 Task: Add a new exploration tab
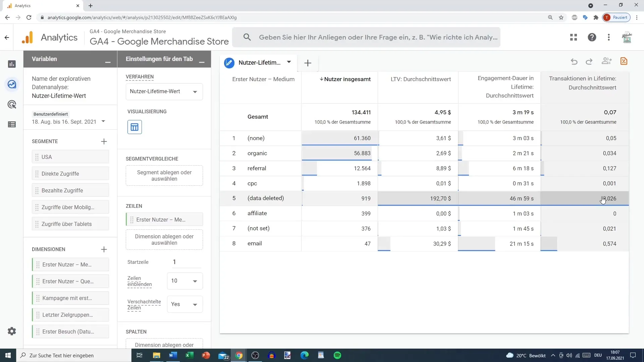tap(308, 63)
